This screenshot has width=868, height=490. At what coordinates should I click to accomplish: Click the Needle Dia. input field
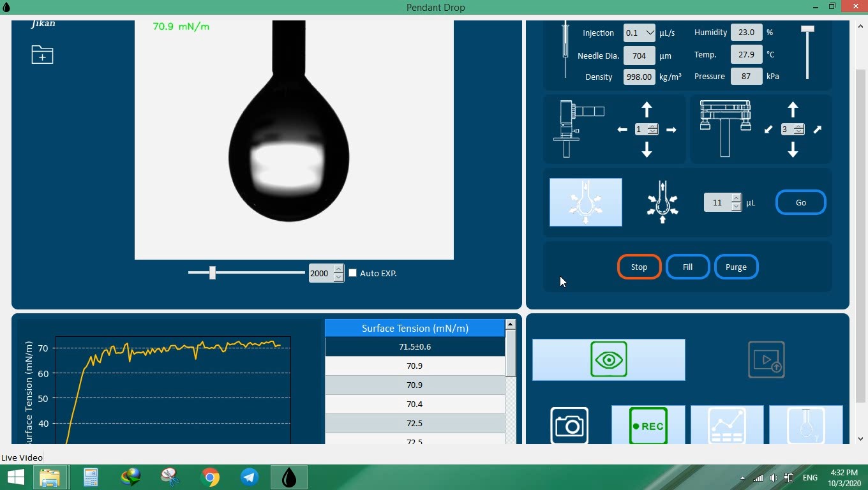639,56
